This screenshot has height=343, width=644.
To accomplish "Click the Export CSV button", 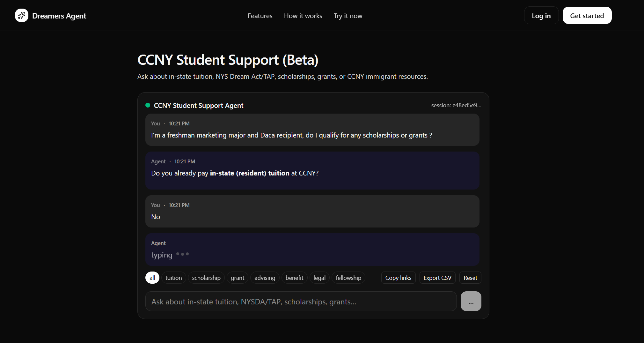I will [x=437, y=278].
